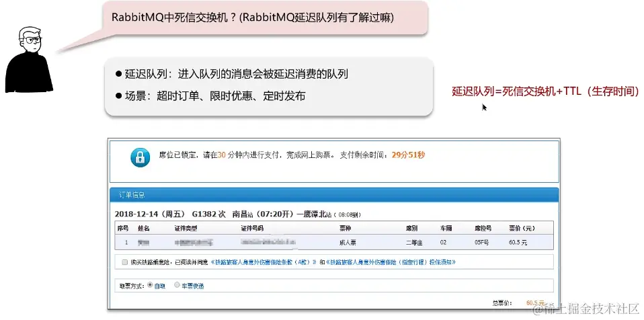The height and width of the screenshot is (320, 644).
Task: Click the presenter avatar with glasses
Action: point(29,59)
